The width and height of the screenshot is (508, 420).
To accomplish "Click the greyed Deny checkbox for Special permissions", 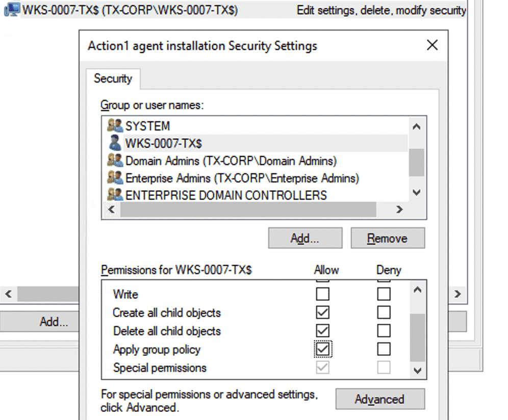I will [x=384, y=367].
